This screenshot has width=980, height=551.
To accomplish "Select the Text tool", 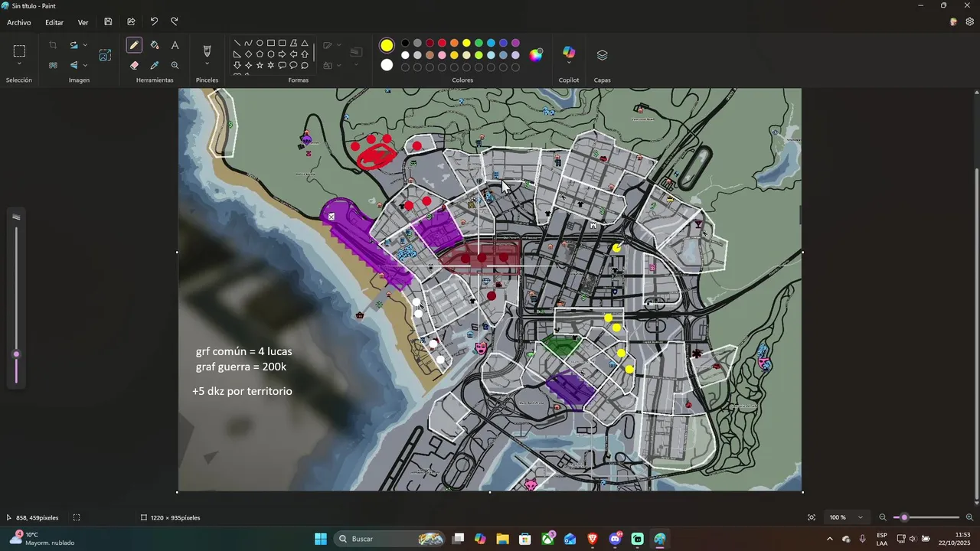I will pos(175,45).
